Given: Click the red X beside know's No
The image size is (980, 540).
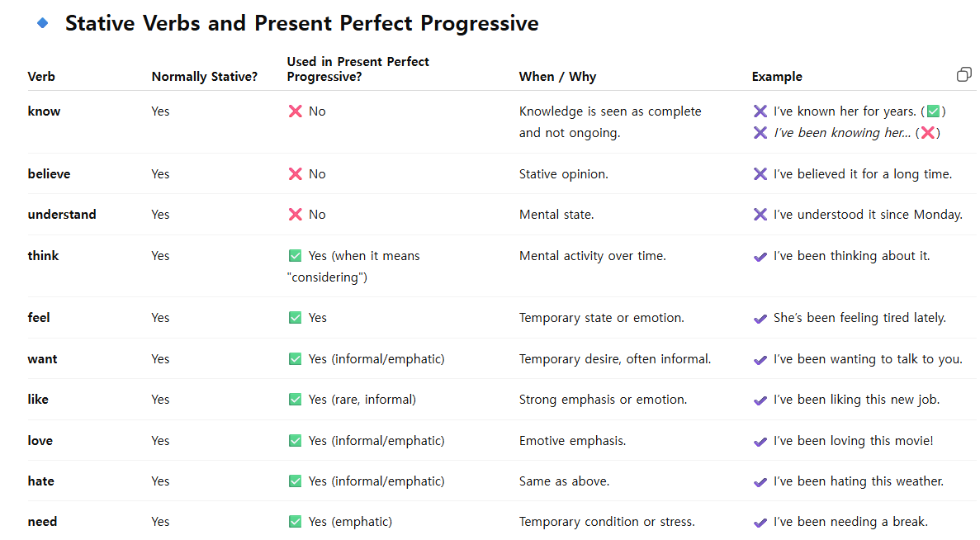Looking at the screenshot, I should (x=295, y=111).
